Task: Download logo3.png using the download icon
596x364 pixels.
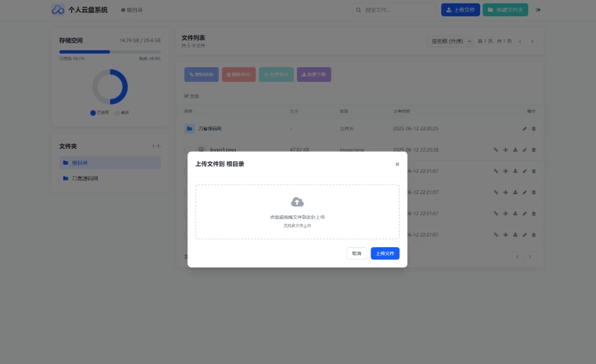Action: 515,150
